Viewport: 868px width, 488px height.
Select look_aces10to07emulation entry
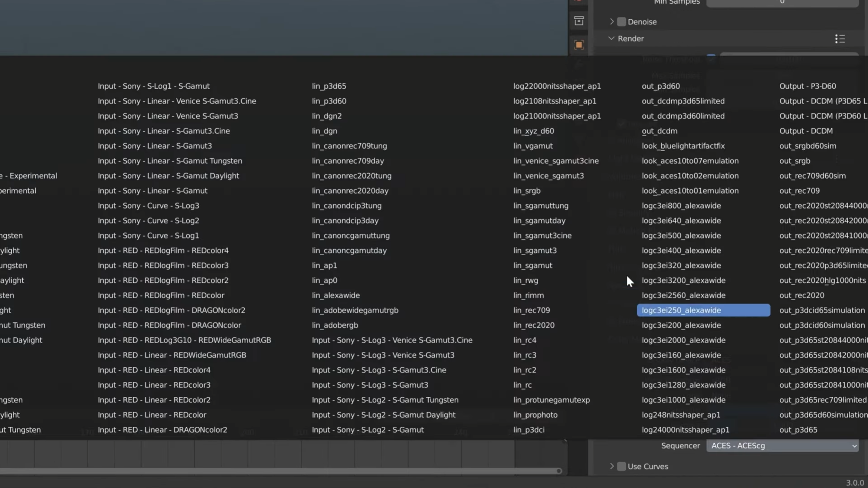690,161
